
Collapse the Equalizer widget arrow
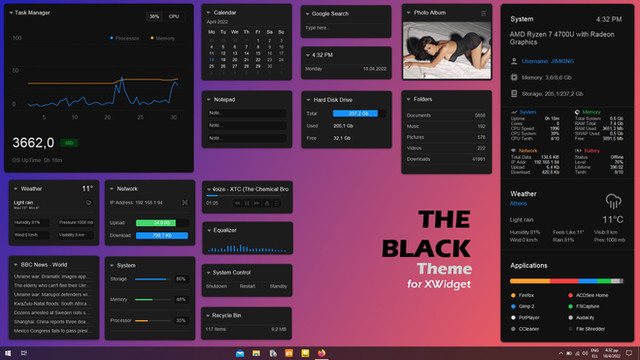[x=209, y=230]
